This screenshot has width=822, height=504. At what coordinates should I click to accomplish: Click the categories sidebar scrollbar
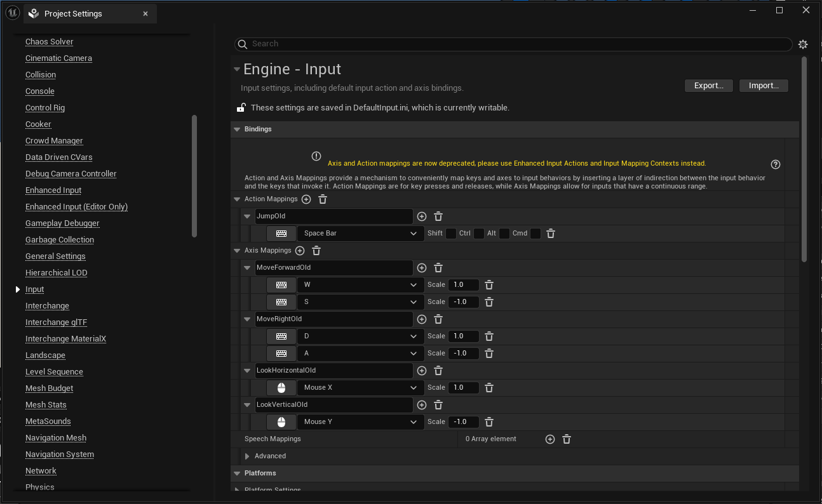pyautogui.click(x=194, y=176)
